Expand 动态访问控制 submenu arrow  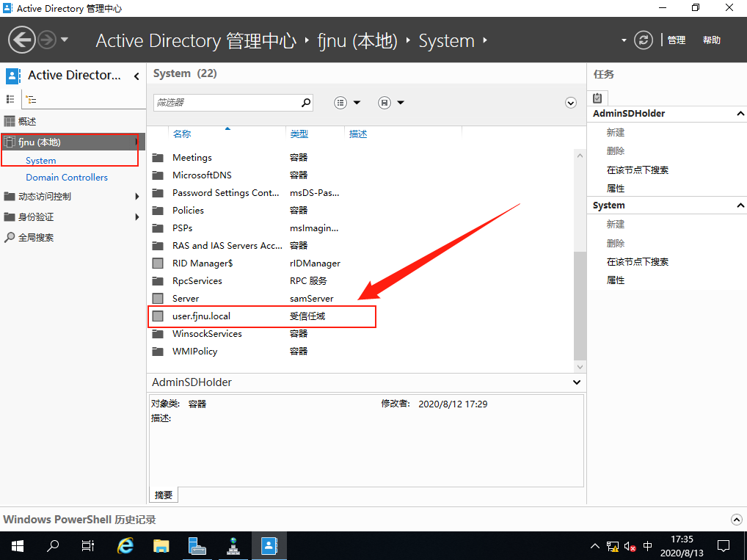point(136,197)
